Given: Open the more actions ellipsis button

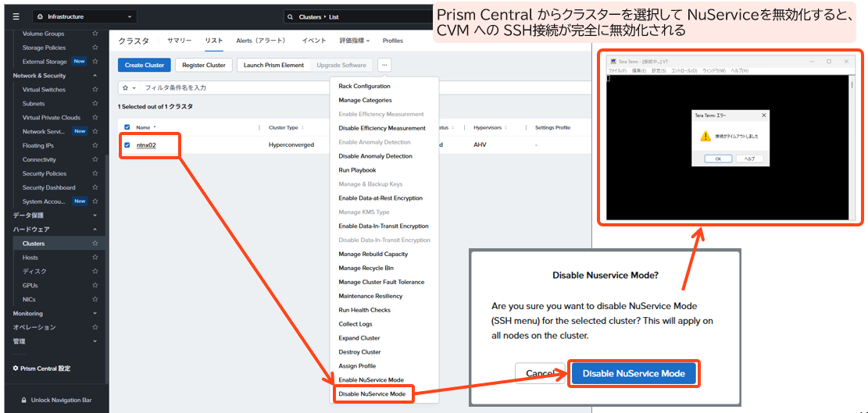Looking at the screenshot, I should 385,65.
